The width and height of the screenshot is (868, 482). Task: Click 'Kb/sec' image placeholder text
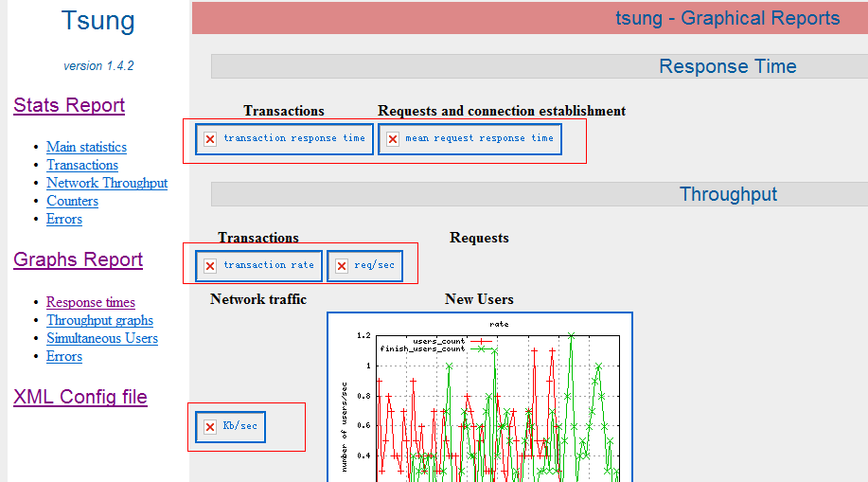[239, 425]
